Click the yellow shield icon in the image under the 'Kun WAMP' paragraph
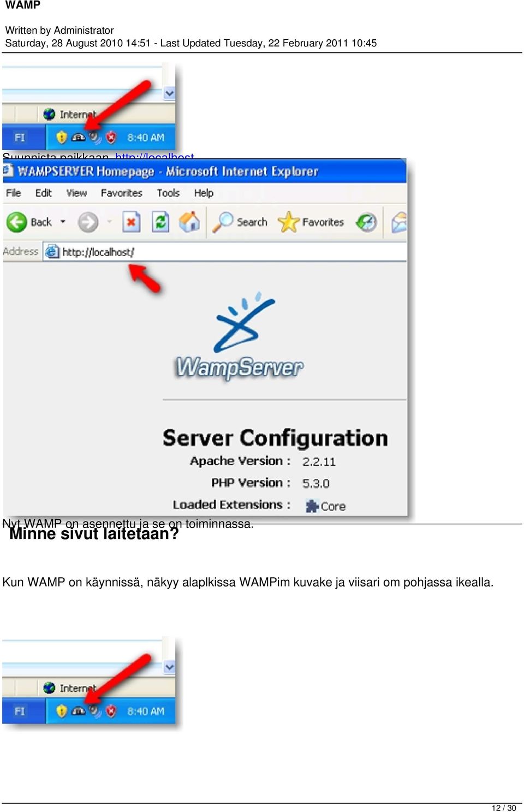The image size is (524, 812). [x=62, y=710]
